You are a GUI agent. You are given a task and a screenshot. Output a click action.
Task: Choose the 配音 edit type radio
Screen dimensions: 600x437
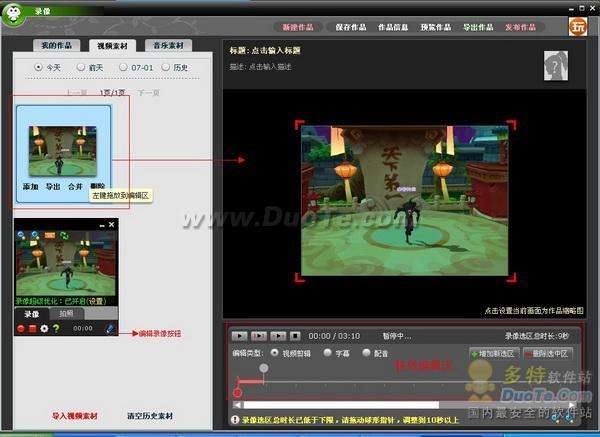[x=366, y=353]
